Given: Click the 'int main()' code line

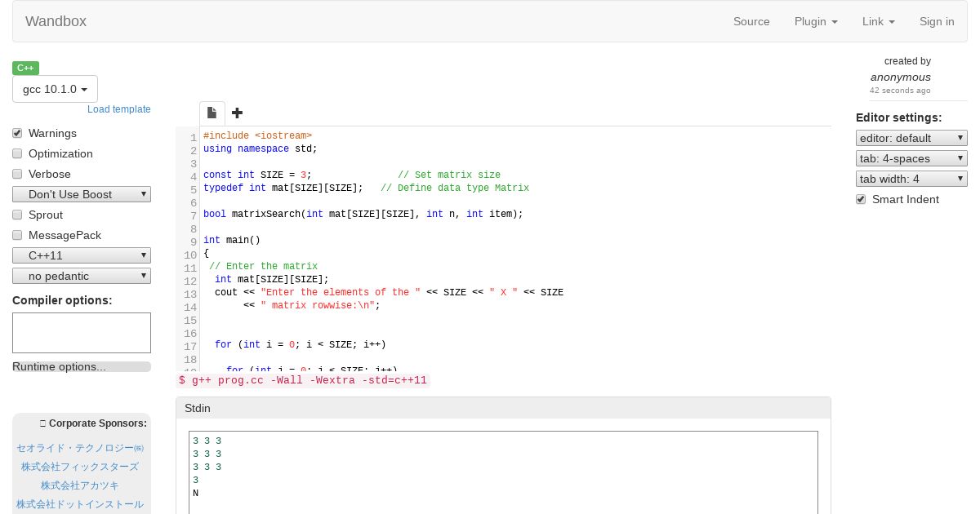Looking at the screenshot, I should [x=231, y=240].
